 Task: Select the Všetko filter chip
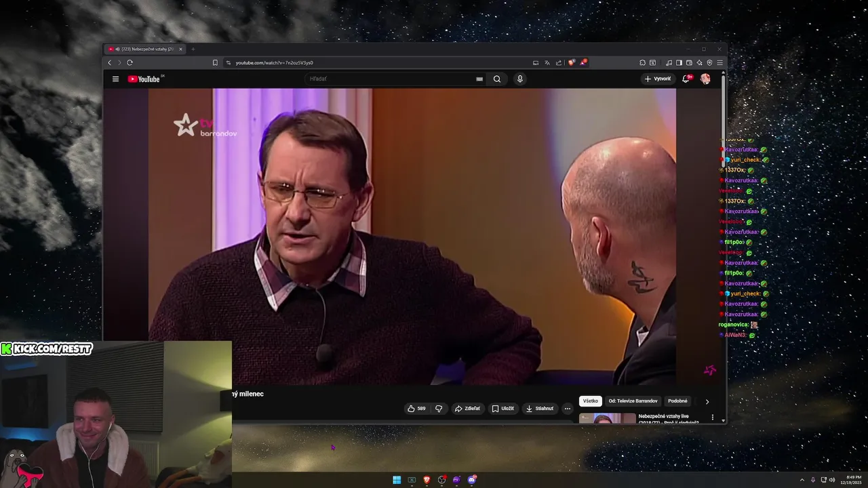(x=591, y=401)
